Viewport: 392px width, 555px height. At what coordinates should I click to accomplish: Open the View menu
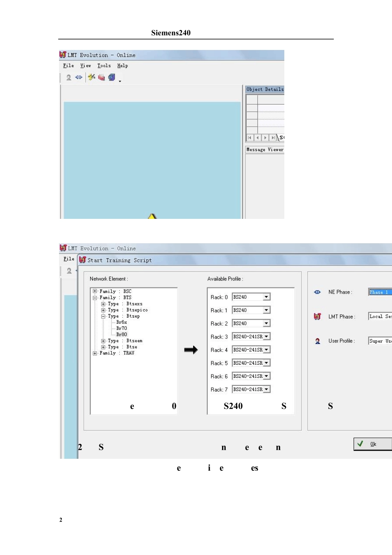click(85, 66)
